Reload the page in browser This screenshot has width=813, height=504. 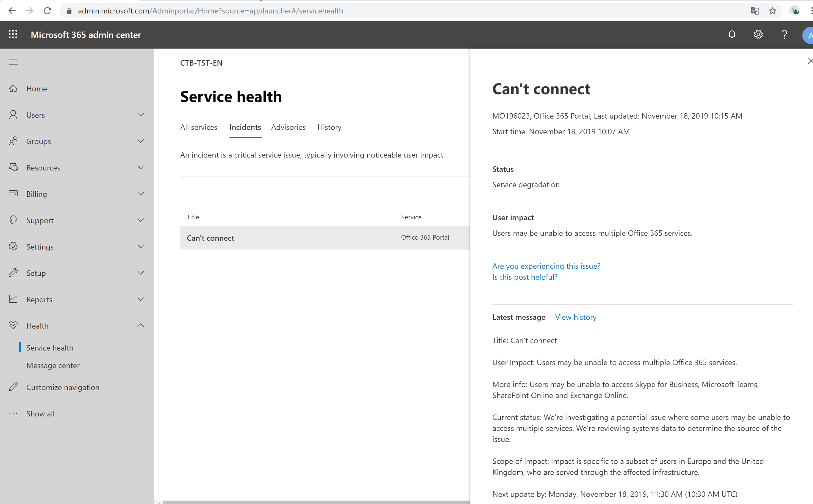point(47,11)
